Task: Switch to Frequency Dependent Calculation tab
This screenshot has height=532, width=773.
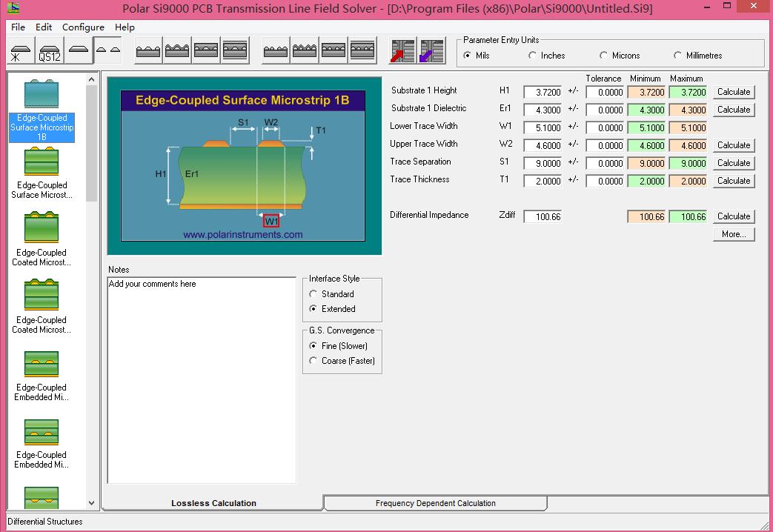Action: tap(435, 503)
